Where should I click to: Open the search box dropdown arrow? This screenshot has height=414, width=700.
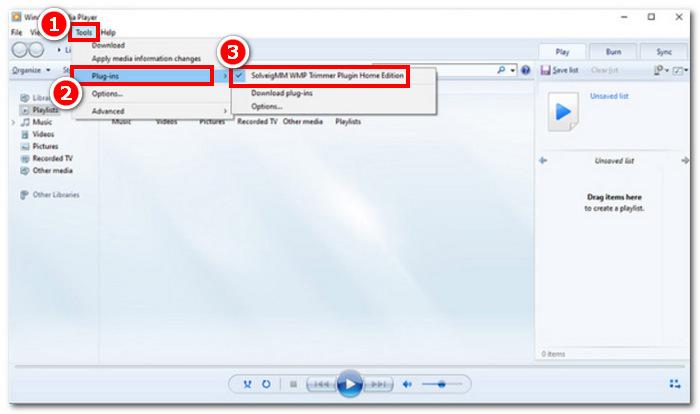click(513, 70)
